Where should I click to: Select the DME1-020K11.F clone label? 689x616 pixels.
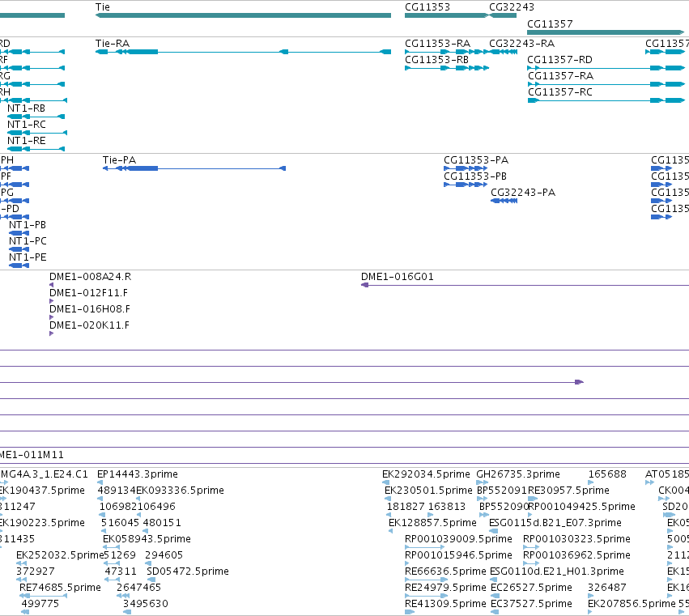coord(89,325)
